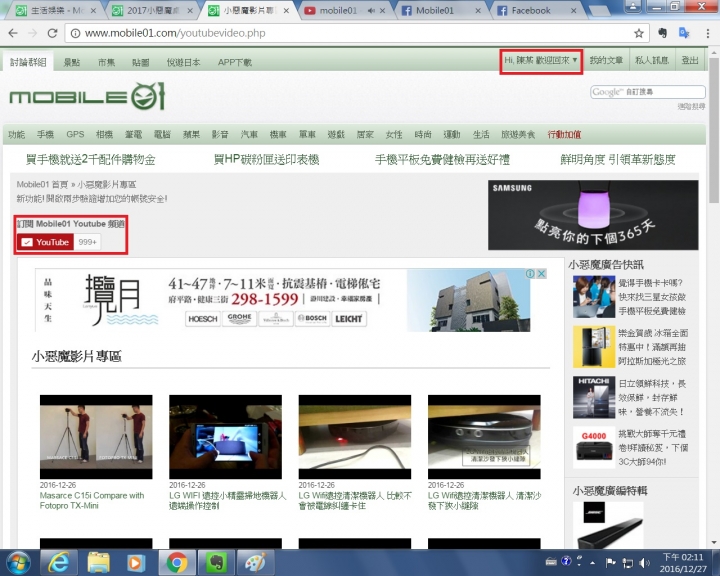The height and width of the screenshot is (576, 720).
Task: Switch to the 2017小惡魔 browser tab
Action: (x=152, y=10)
